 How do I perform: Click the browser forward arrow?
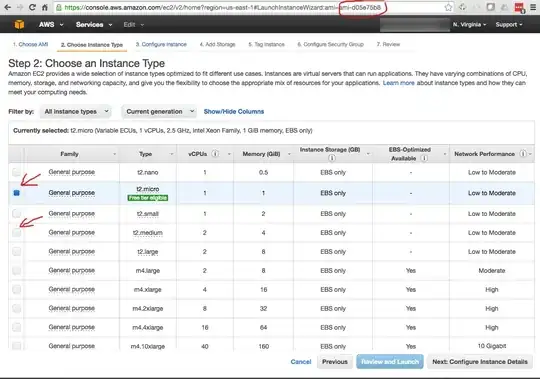tap(20, 7)
